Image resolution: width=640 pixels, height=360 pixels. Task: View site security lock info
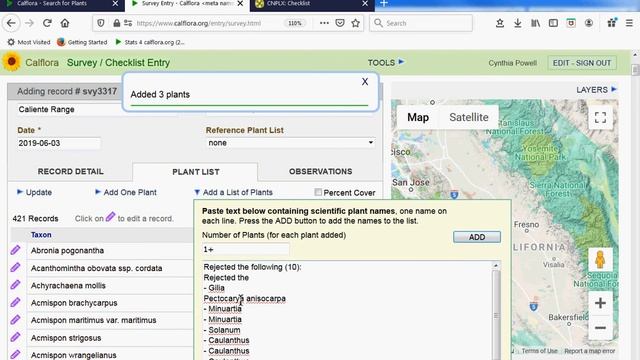tap(116, 23)
